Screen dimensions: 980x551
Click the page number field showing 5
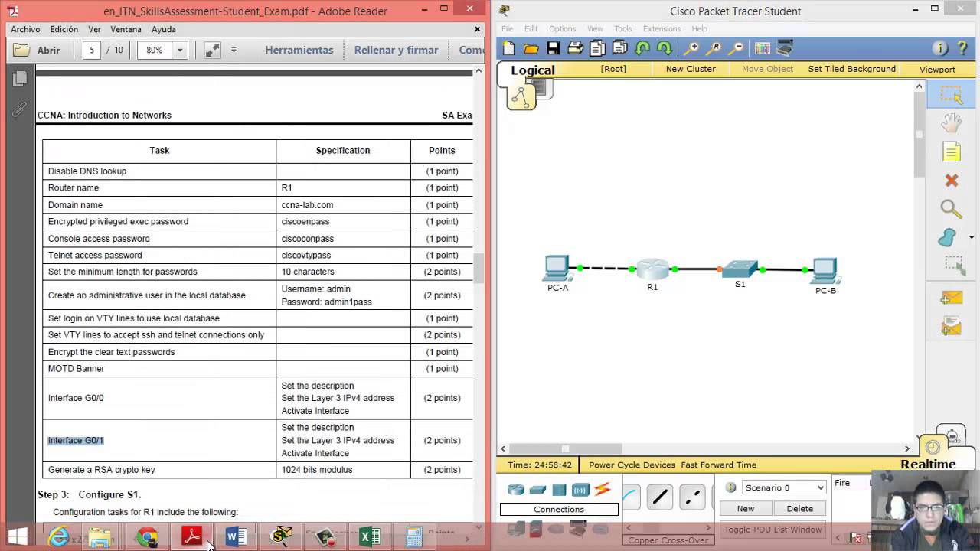(92, 50)
